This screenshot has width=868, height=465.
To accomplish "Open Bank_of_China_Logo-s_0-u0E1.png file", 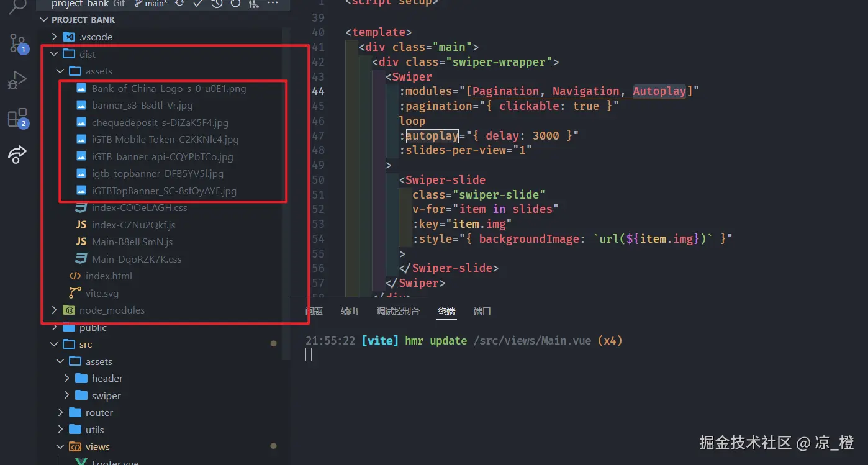I will point(169,89).
